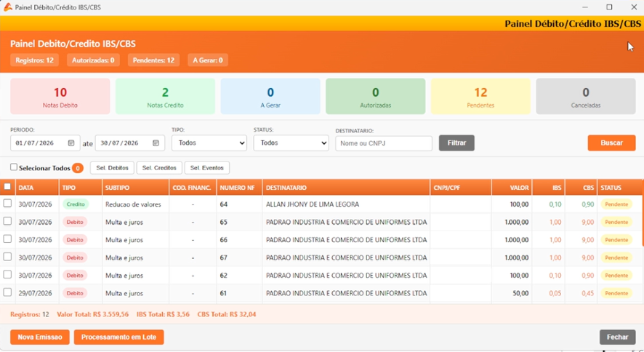Check the row for Numero NF 65

click(x=7, y=221)
